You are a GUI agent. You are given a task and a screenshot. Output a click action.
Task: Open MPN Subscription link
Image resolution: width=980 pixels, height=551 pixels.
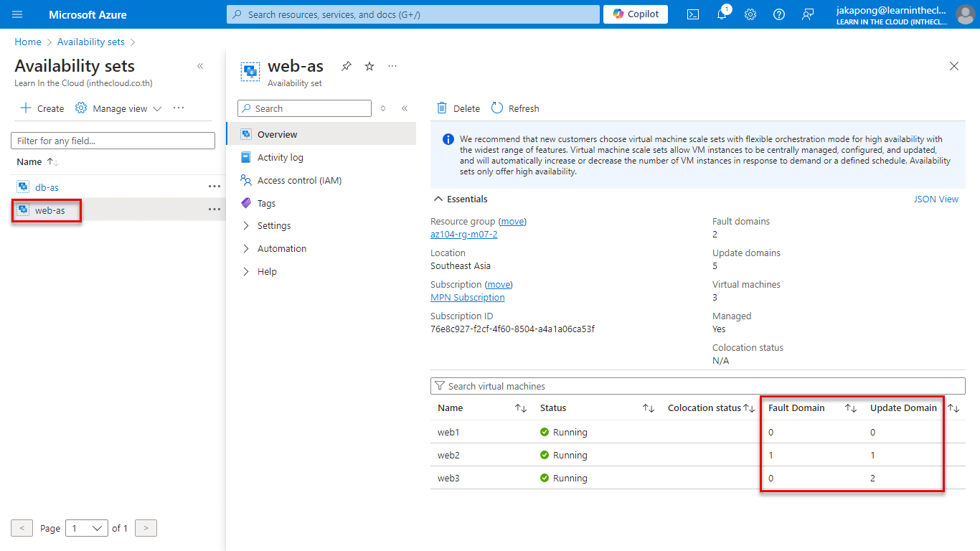[x=468, y=297]
